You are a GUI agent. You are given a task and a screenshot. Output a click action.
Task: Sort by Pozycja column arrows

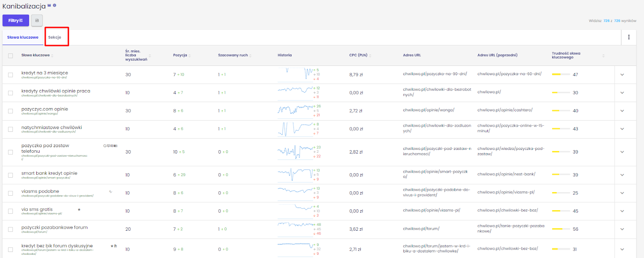tap(190, 55)
